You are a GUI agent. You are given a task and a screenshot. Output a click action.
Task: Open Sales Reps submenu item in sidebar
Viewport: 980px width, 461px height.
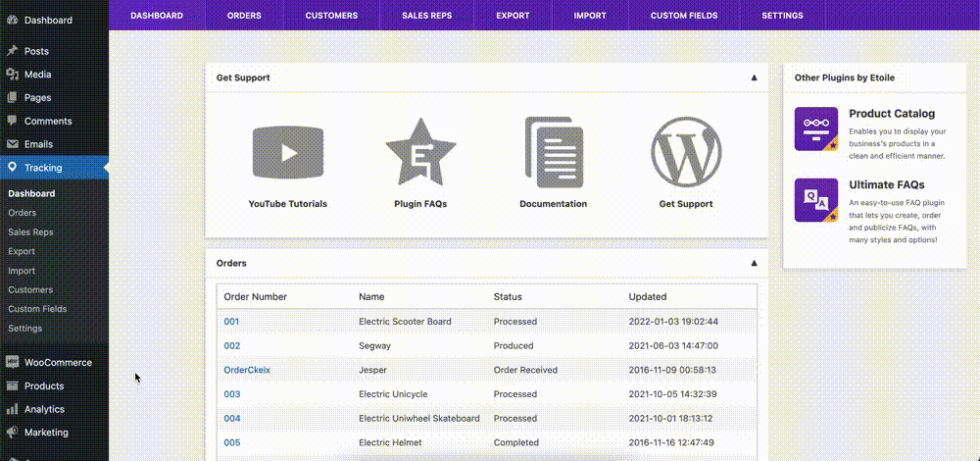coord(30,232)
